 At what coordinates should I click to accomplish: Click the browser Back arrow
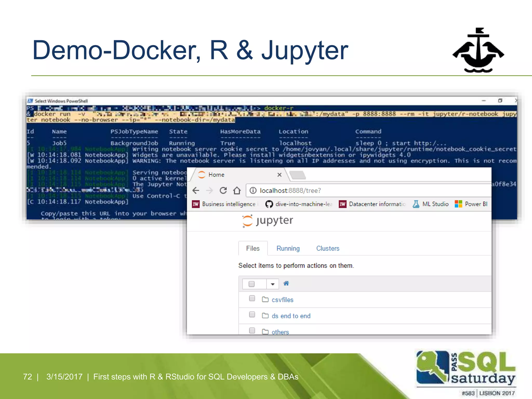pos(196,190)
